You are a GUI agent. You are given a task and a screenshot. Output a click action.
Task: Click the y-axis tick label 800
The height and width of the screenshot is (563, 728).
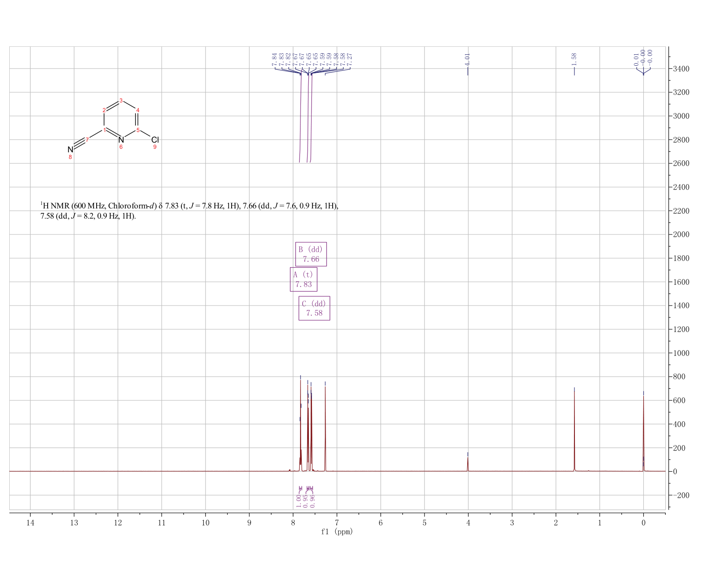pos(679,377)
